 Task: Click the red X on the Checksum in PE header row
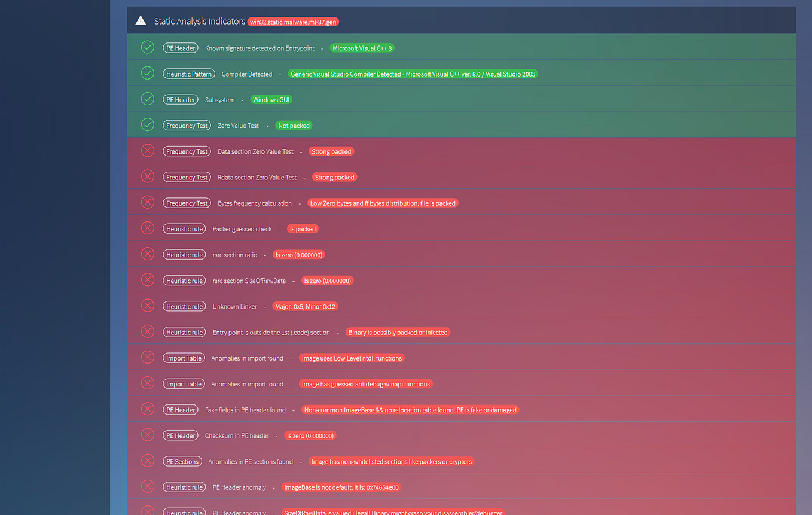point(148,435)
